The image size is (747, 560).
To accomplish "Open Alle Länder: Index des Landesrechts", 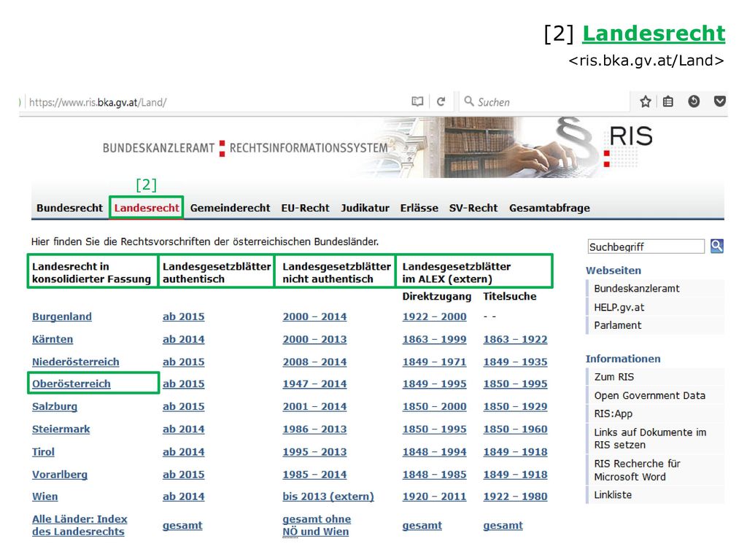I will coord(80,525).
